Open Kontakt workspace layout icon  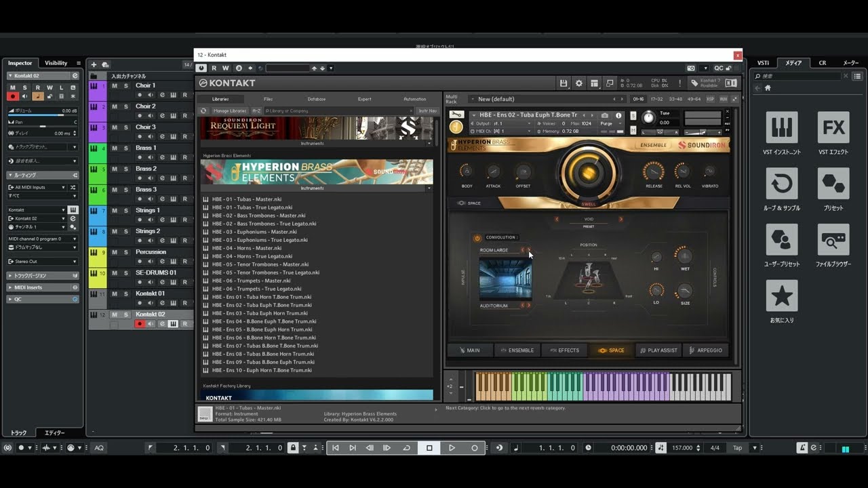click(x=594, y=83)
